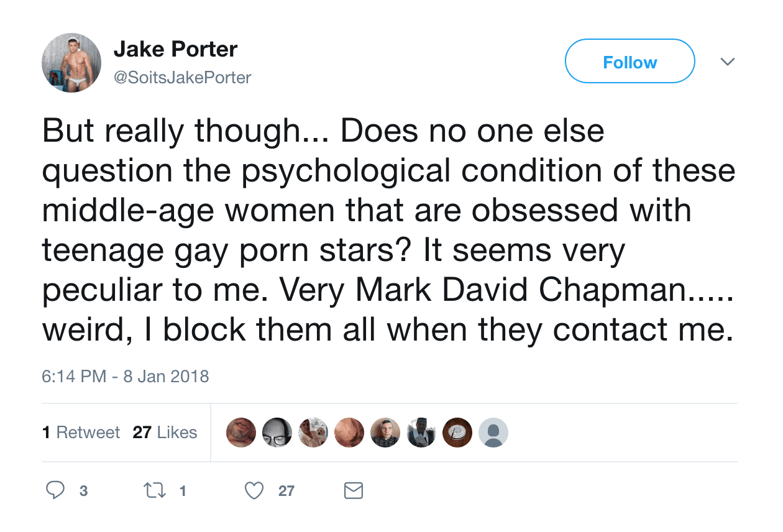The width and height of the screenshot is (783, 532).
Task: Retweet this tweet using the retweet icon
Action: tap(151, 491)
